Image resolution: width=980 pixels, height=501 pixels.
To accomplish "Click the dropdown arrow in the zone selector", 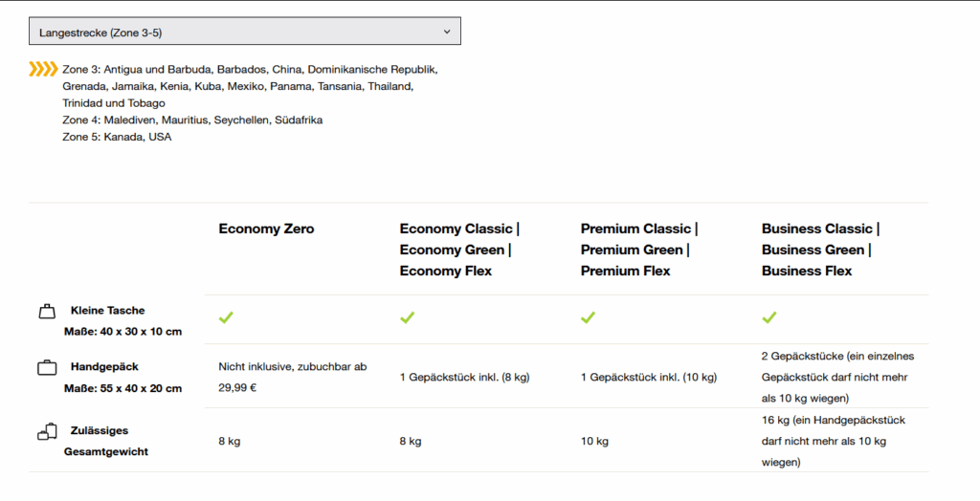I will (447, 32).
